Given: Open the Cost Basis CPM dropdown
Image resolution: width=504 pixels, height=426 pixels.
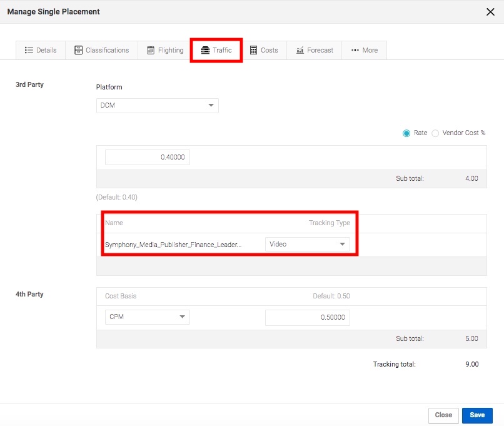Looking at the screenshot, I should click(x=147, y=317).
